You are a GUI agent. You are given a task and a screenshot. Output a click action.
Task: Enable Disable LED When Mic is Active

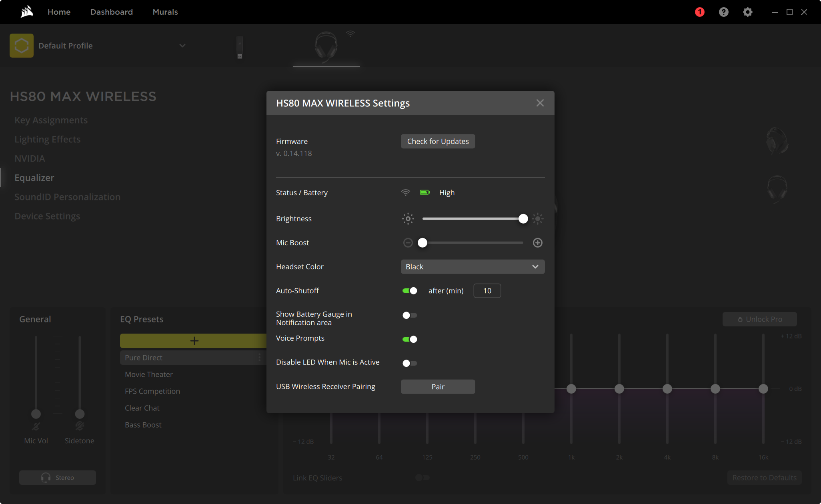pyautogui.click(x=410, y=363)
